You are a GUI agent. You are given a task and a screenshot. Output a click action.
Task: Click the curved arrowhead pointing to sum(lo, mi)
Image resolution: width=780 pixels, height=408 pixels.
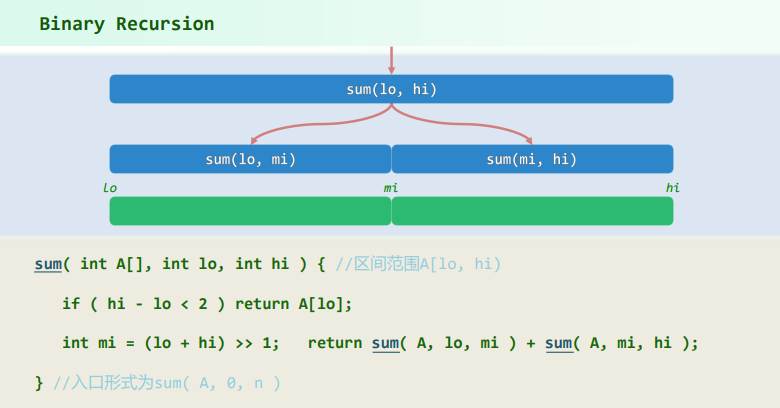(x=253, y=140)
